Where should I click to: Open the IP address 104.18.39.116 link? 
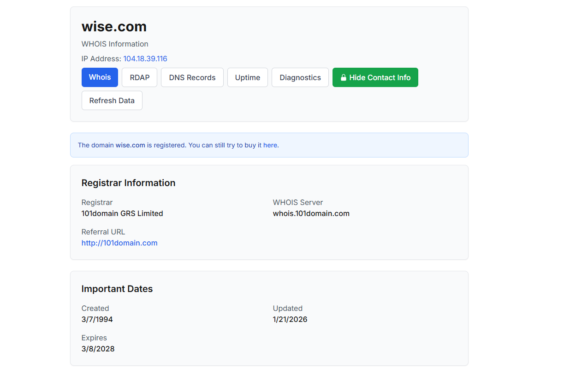click(x=145, y=58)
